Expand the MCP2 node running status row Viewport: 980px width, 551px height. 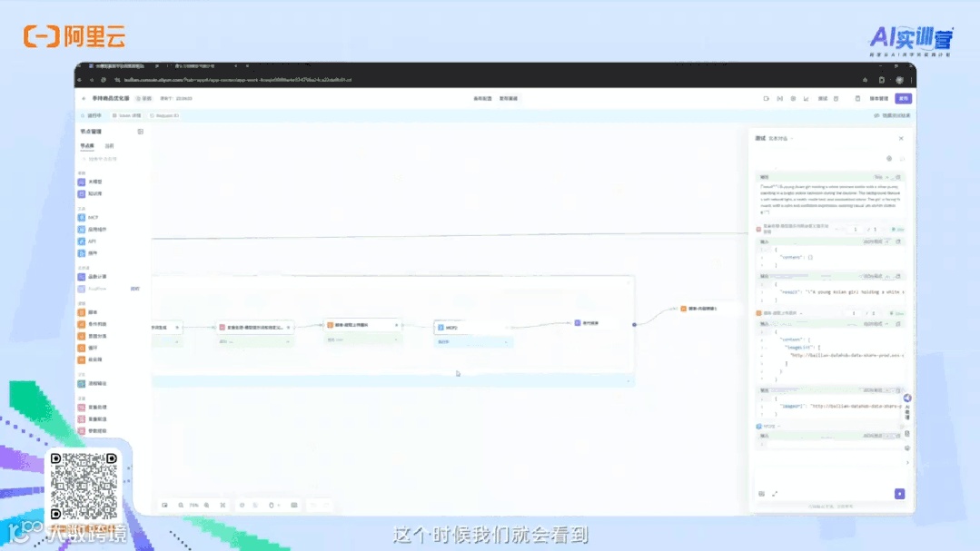coord(473,342)
